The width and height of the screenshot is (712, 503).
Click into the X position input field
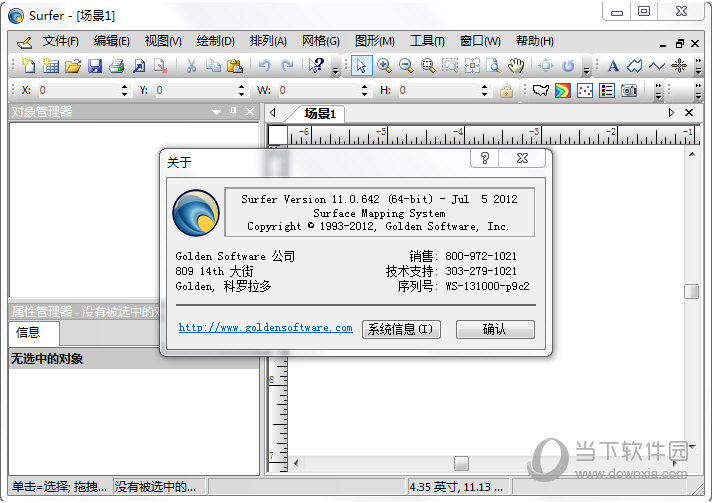79,90
